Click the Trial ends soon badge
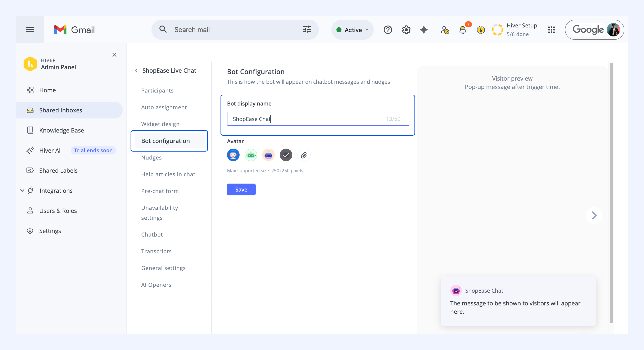The width and height of the screenshot is (644, 350). 93,150
